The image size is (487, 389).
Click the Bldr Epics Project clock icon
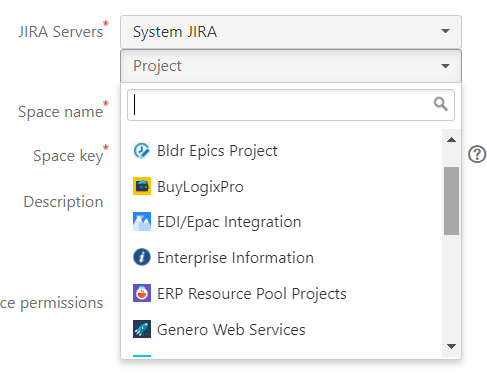(142, 150)
